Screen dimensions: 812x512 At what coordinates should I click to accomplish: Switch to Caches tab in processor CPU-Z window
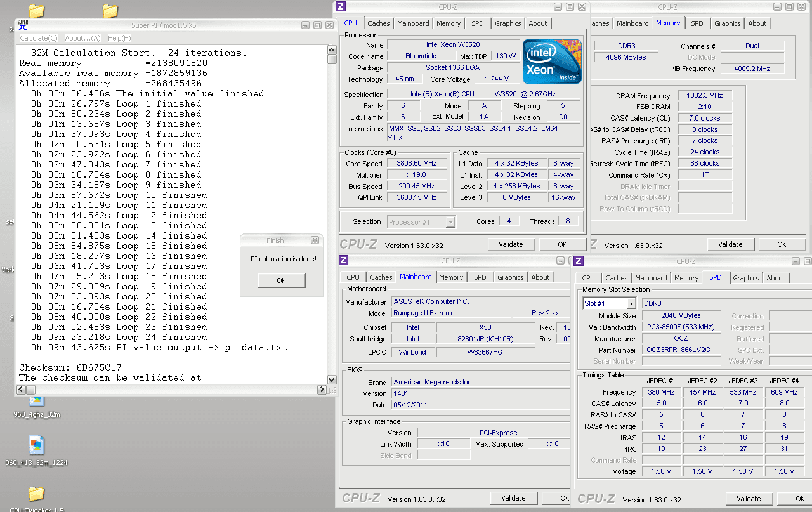pos(379,23)
